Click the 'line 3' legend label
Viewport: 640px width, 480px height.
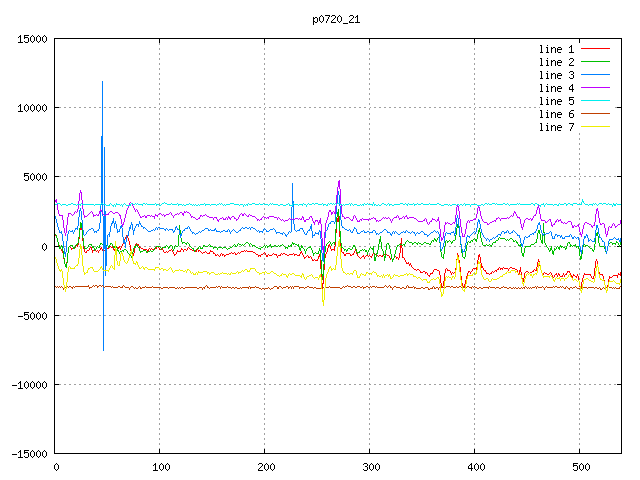click(557, 75)
